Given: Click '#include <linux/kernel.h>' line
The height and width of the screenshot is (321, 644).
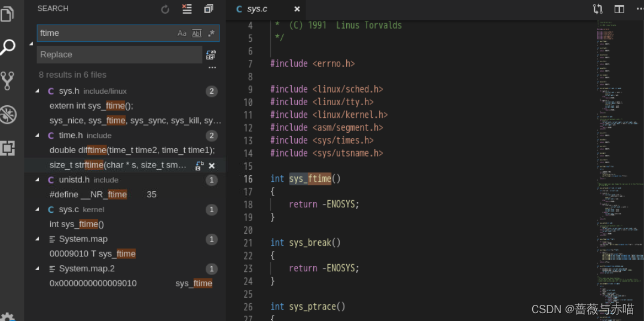Looking at the screenshot, I should click(x=329, y=115).
